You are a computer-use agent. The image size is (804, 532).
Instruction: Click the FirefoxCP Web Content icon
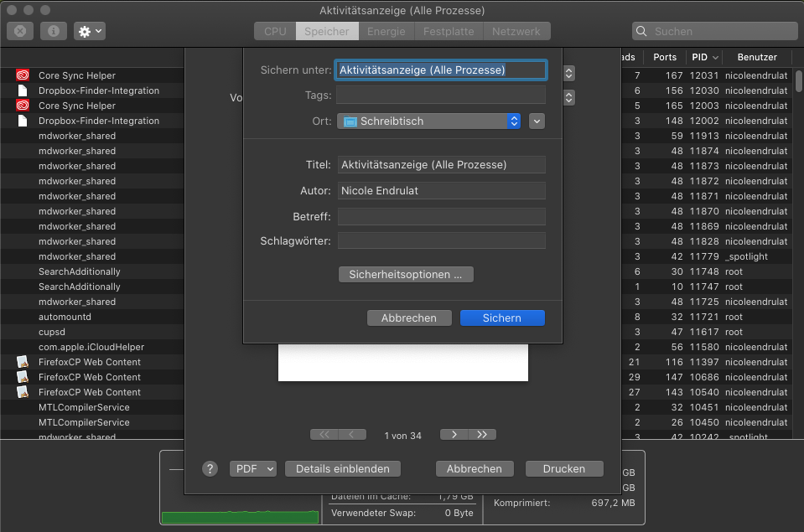(x=23, y=362)
